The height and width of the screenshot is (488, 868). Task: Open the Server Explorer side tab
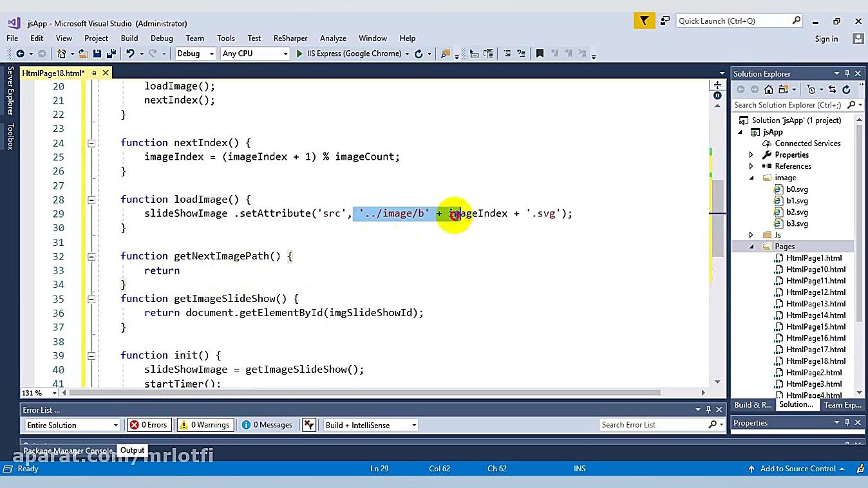pos(10,91)
